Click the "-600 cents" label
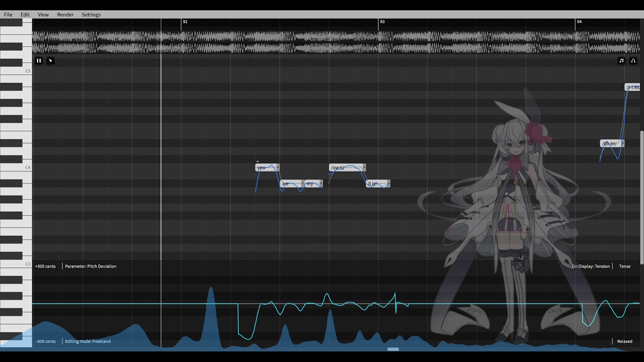 45,341
